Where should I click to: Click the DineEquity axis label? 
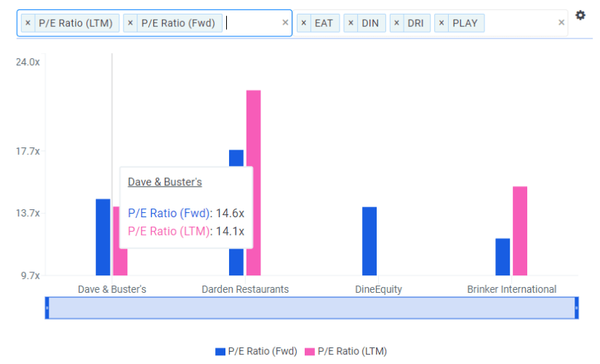378,289
